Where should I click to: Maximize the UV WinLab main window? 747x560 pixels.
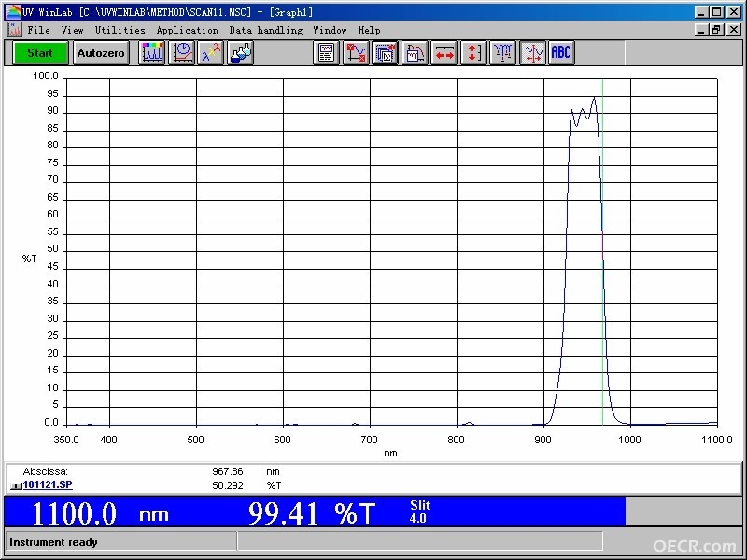click(716, 12)
